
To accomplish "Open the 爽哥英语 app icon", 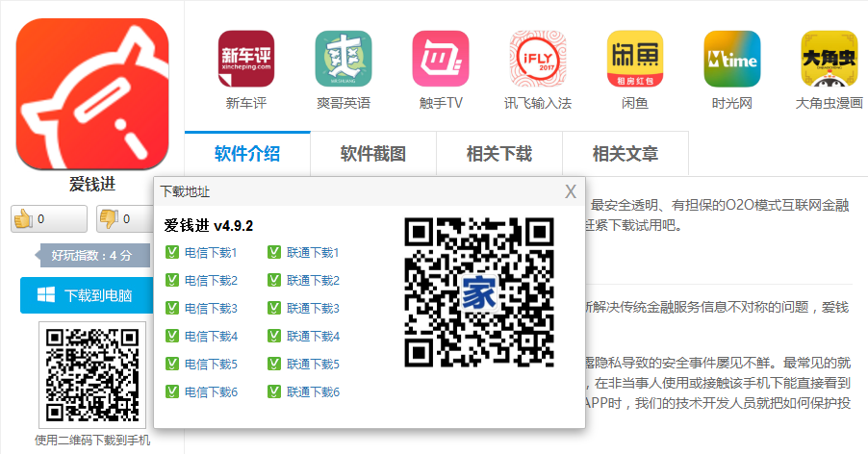I will pos(344,60).
